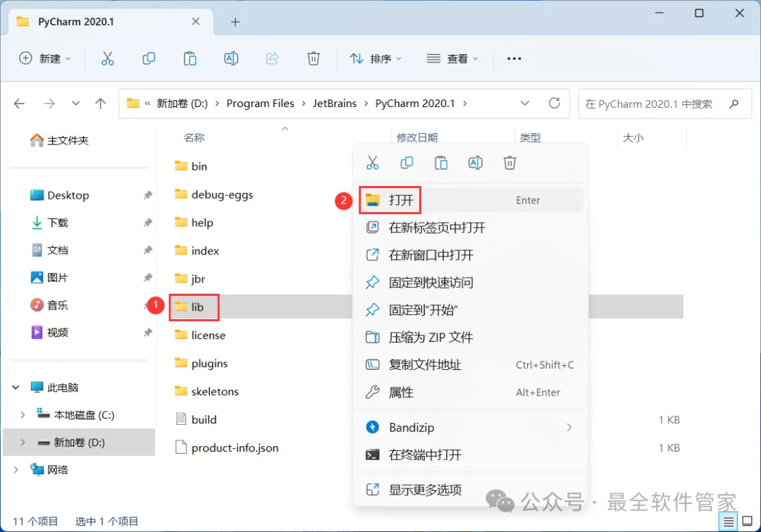
Task: Expand the Bandizip submenu arrow
Action: (x=569, y=427)
